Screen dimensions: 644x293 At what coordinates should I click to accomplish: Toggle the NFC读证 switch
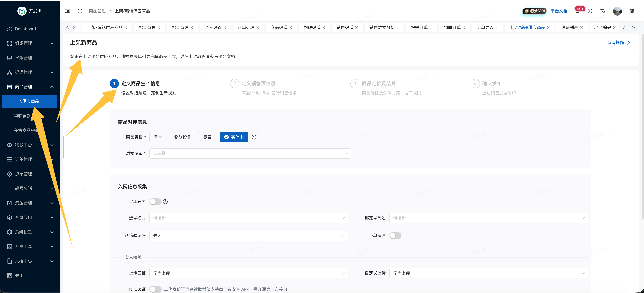[x=155, y=289]
